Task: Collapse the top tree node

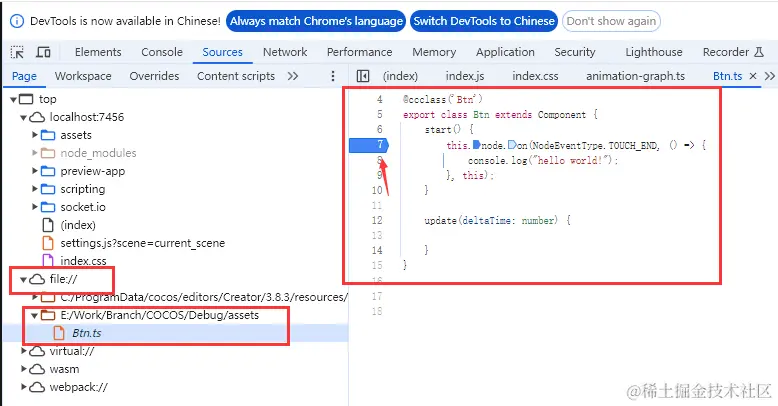Action: [13, 99]
